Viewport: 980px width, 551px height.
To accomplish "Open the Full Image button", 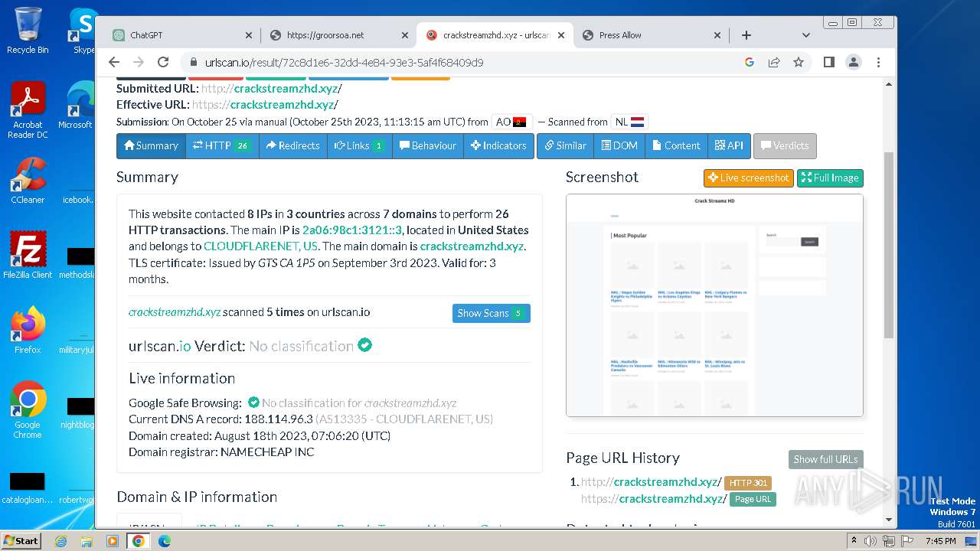I will pyautogui.click(x=830, y=178).
